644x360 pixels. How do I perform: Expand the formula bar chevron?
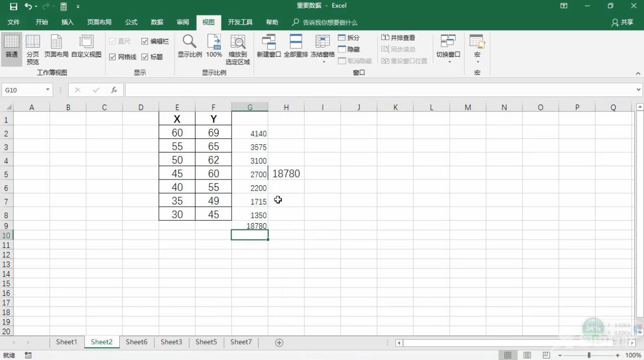(639, 90)
